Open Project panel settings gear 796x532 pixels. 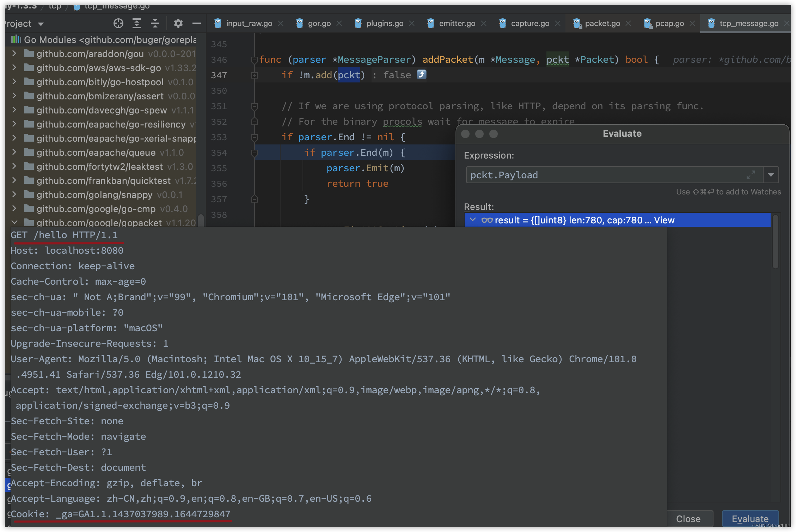pyautogui.click(x=178, y=24)
